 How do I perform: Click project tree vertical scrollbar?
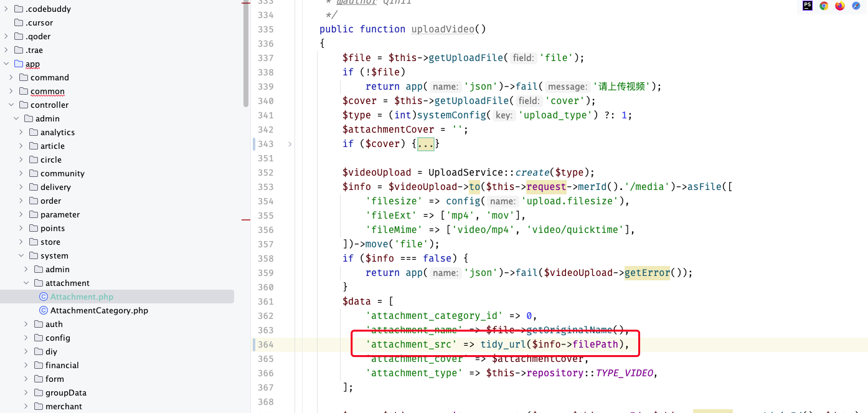(247, 53)
